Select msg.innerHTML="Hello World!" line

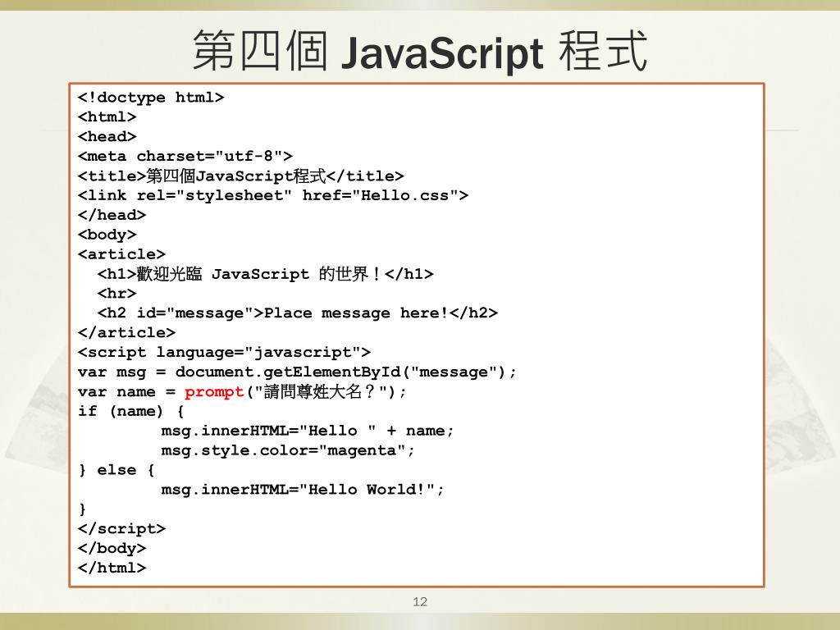303,490
